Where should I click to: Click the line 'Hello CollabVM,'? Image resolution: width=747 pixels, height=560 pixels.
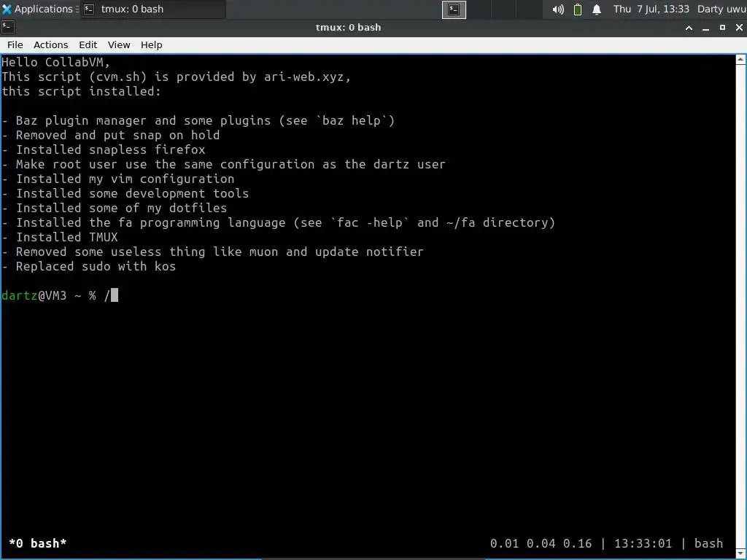[x=55, y=63]
